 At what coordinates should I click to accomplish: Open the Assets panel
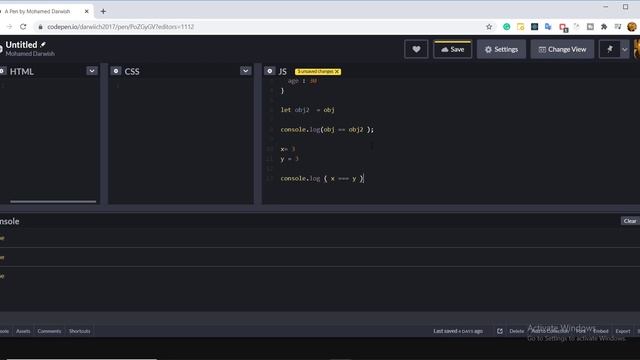click(23, 331)
